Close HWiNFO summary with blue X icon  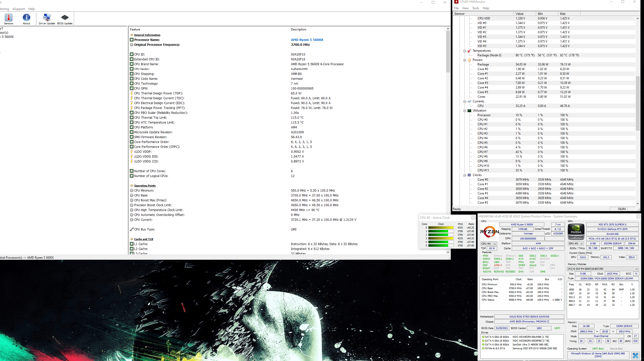(635, 355)
